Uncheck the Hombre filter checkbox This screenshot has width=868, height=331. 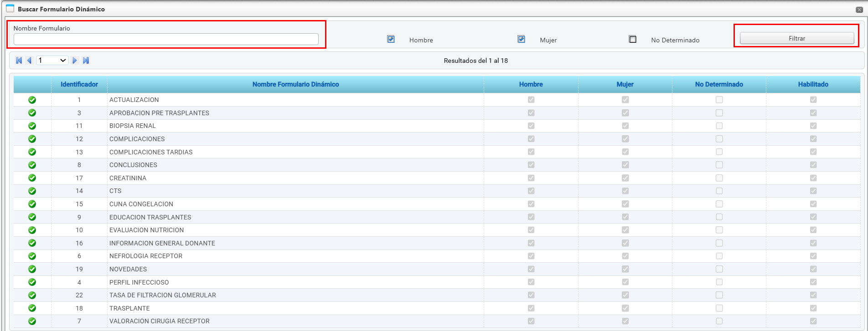(x=391, y=39)
